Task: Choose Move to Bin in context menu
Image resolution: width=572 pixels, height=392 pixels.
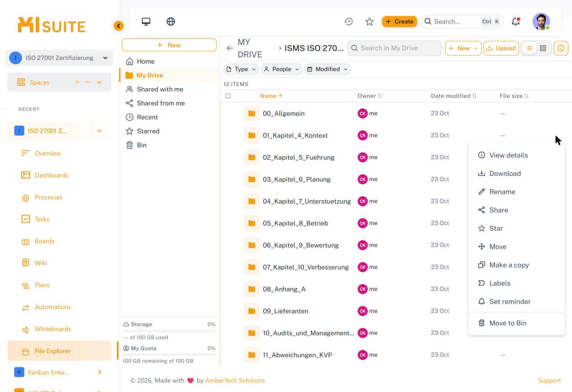Action: pos(516,323)
